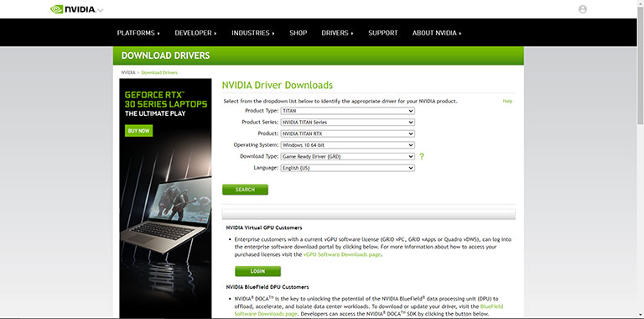Open the Platforms menu
Viewport: 644px width, 319px height.
(x=138, y=33)
